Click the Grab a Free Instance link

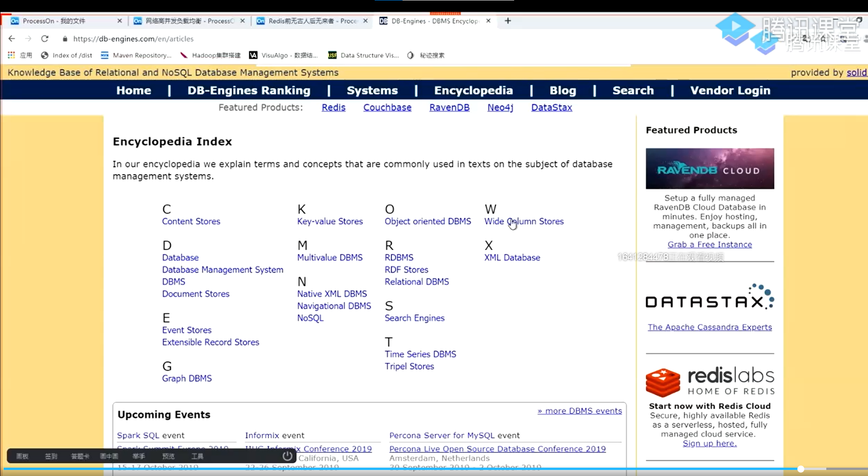(710, 244)
